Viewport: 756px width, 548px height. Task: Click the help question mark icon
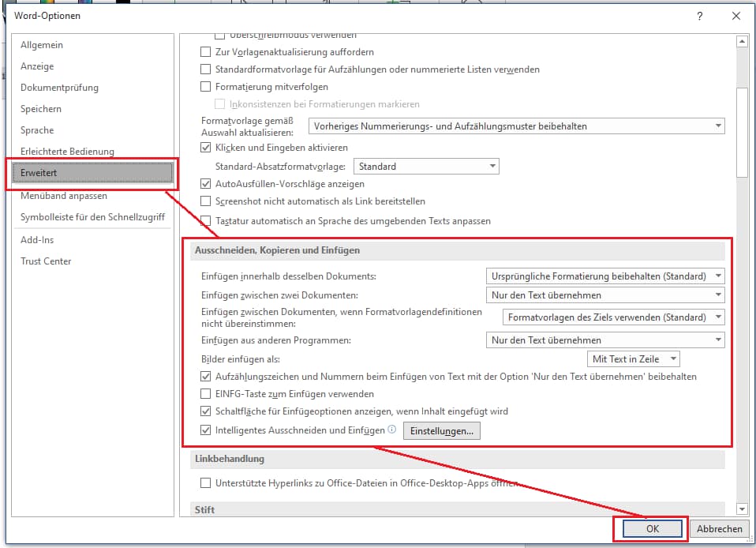pos(699,16)
